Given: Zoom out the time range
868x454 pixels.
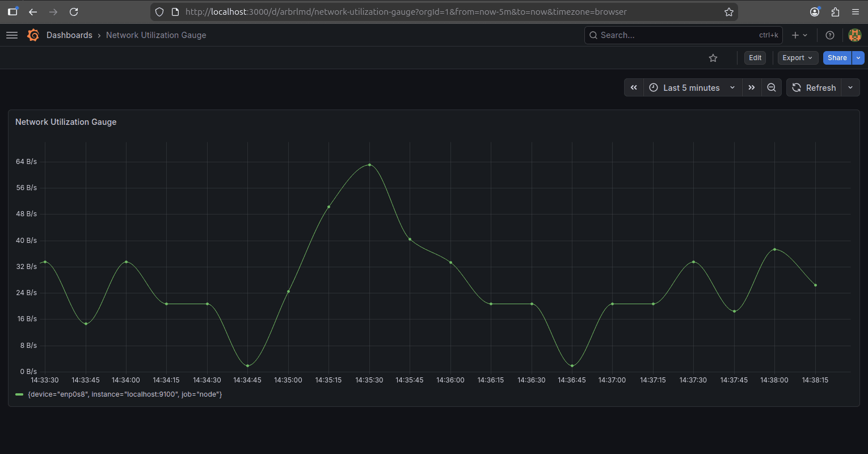Looking at the screenshot, I should (x=772, y=87).
